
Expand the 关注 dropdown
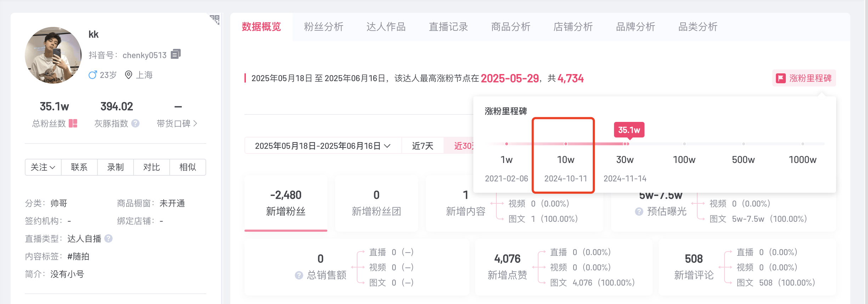[x=43, y=167]
